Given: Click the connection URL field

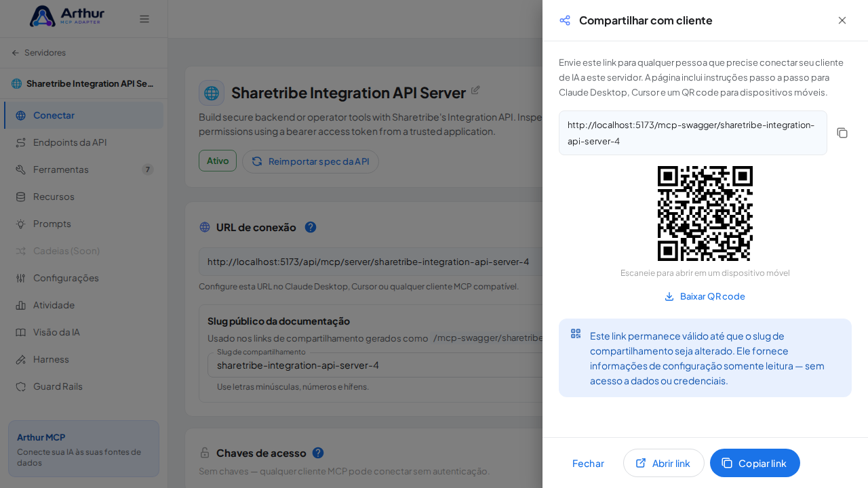Looking at the screenshot, I should [x=370, y=262].
